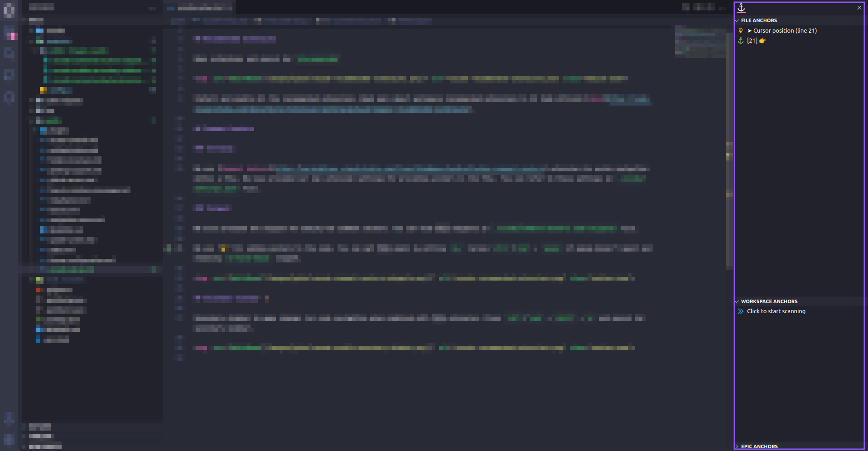868x451 pixels.
Task: Click the orange marker icon on Cursor position row
Action: click(x=740, y=30)
